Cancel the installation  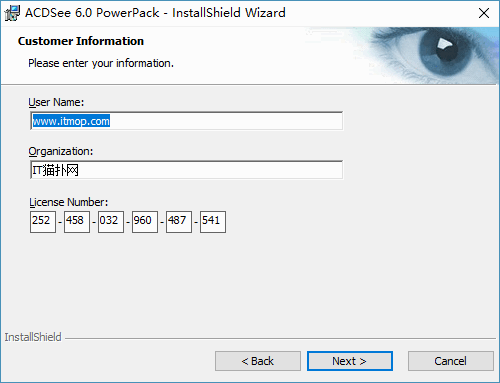(451, 361)
